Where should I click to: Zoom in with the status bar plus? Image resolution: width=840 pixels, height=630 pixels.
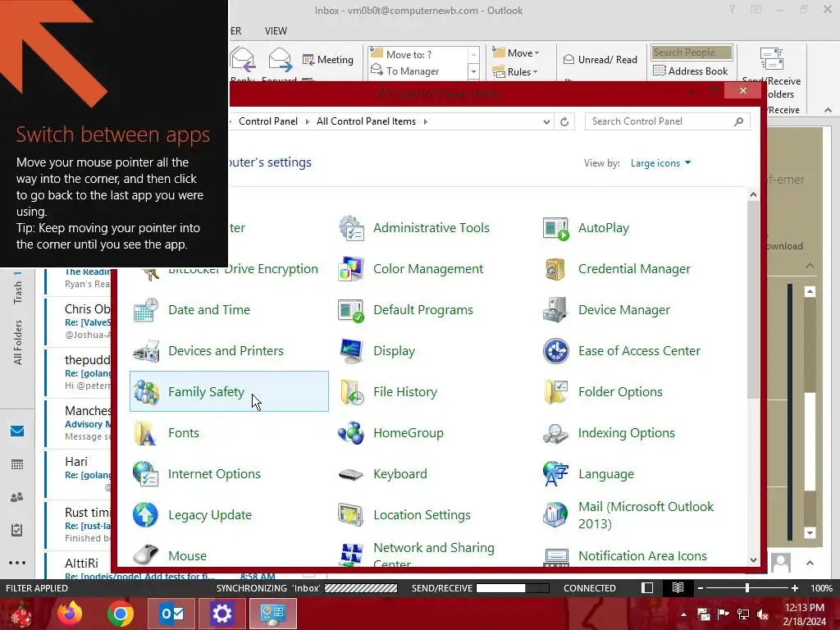point(795,588)
